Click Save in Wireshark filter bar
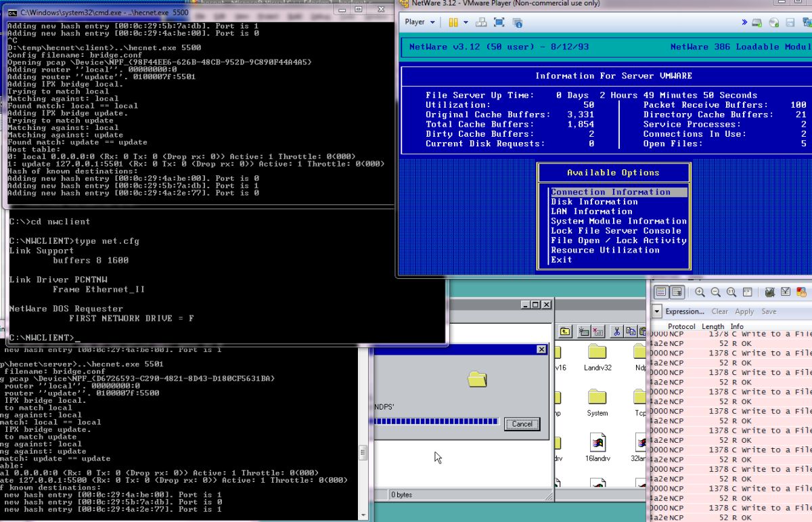812x522 pixels. click(x=769, y=311)
